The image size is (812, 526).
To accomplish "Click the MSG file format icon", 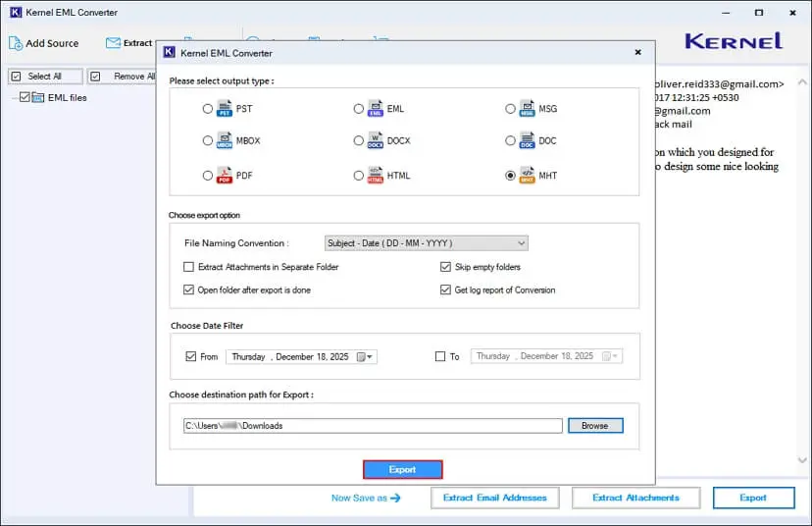I will [527, 108].
